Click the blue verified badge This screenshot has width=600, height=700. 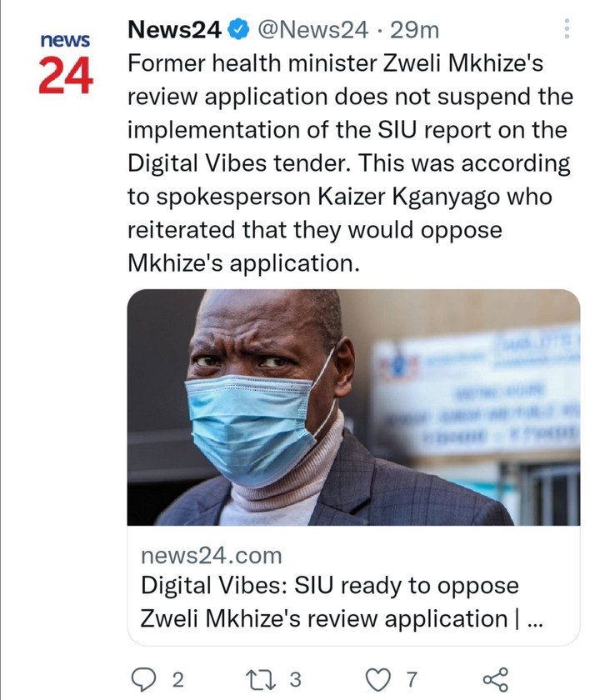239,30
